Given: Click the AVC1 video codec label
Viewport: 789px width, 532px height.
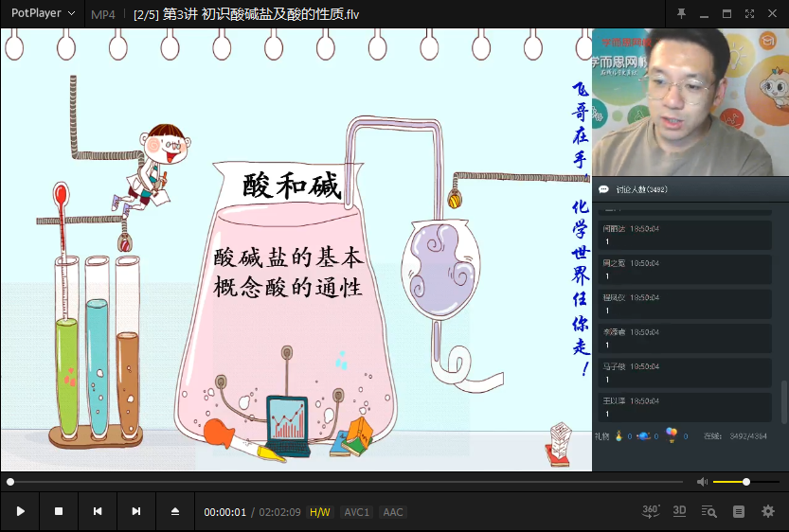Looking at the screenshot, I should pos(356,512).
